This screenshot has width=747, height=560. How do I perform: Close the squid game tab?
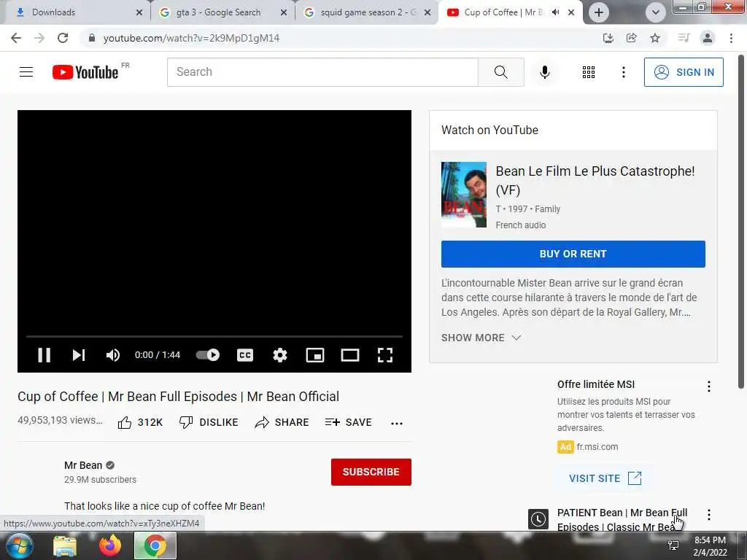pyautogui.click(x=427, y=12)
